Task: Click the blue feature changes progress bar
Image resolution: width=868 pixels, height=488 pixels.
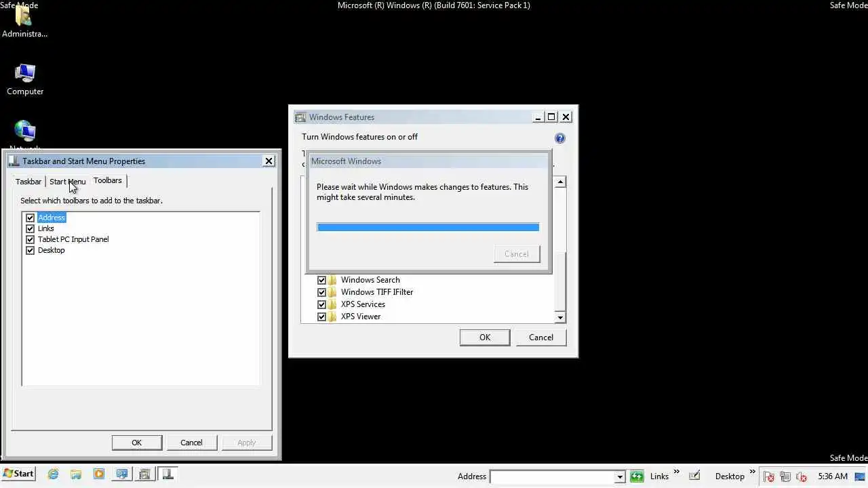Action: click(428, 227)
